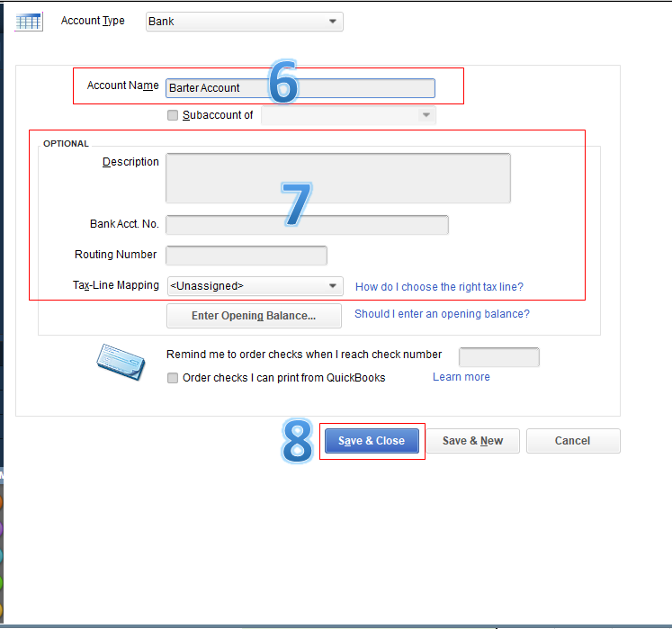Click the account type table icon
Screen dimensions: 672x629
pyautogui.click(x=29, y=22)
